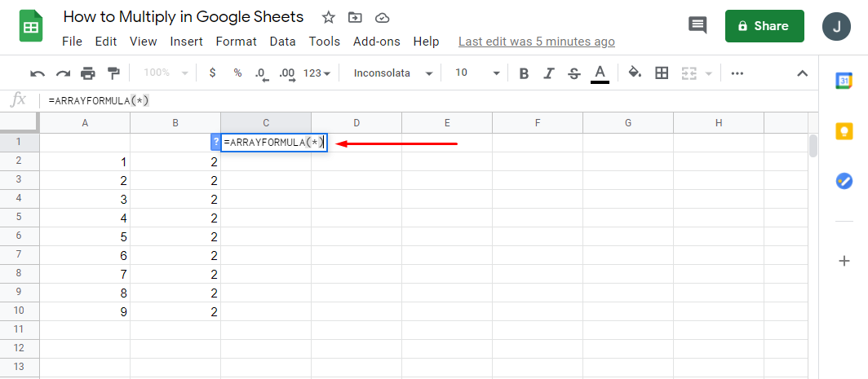Expand the 123 number format dropdown
The image size is (868, 379).
[x=317, y=73]
